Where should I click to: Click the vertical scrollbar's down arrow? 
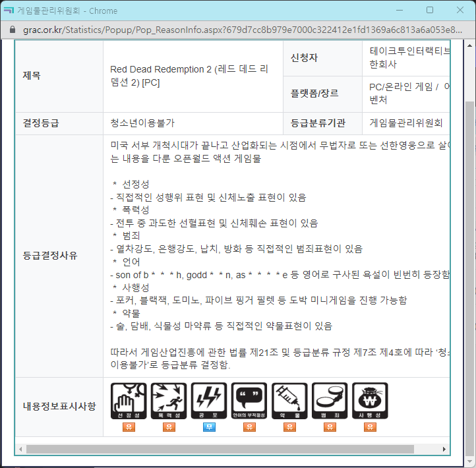click(x=469, y=461)
